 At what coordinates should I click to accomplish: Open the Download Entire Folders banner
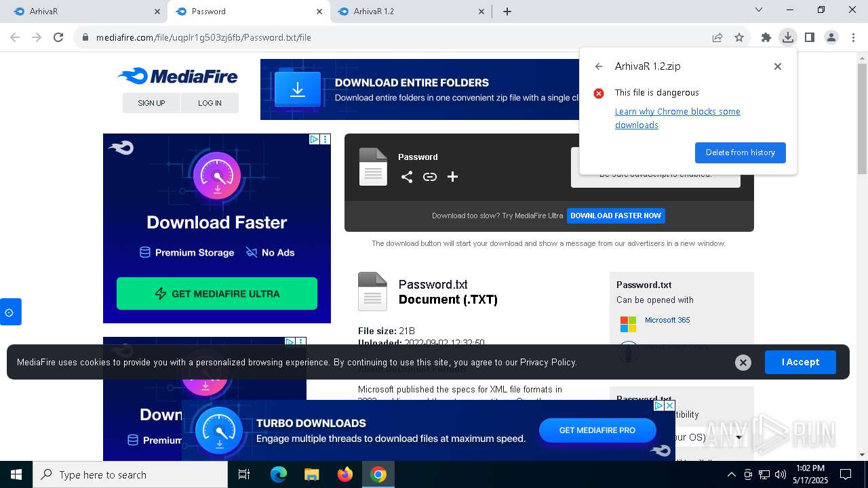[420, 89]
